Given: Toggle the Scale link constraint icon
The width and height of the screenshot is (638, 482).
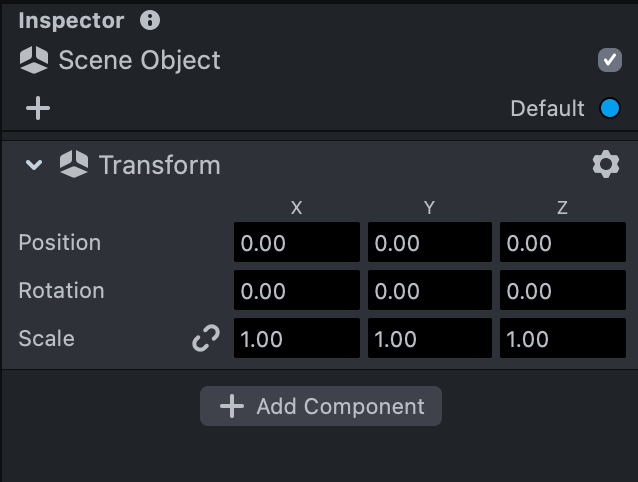Looking at the screenshot, I should click(206, 339).
